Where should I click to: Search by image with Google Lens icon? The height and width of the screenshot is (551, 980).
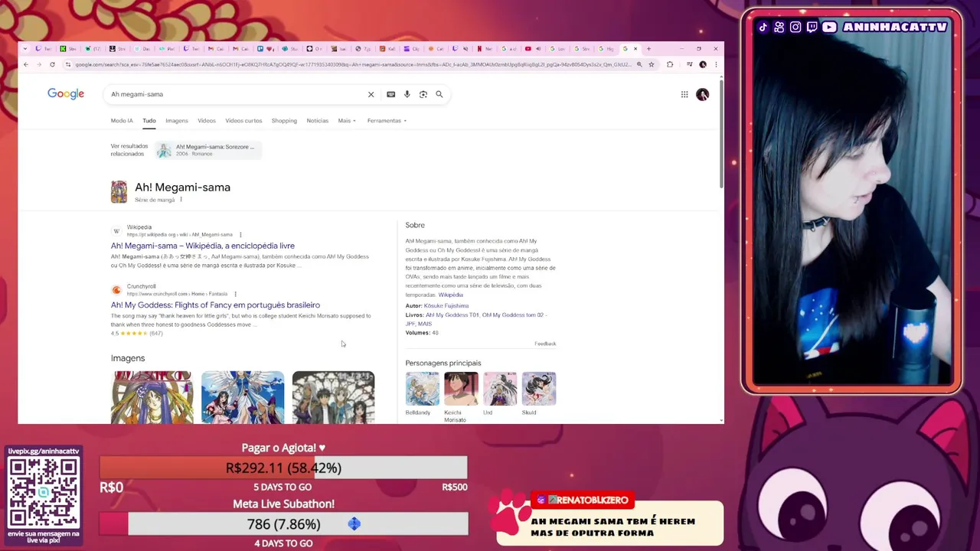pos(423,94)
